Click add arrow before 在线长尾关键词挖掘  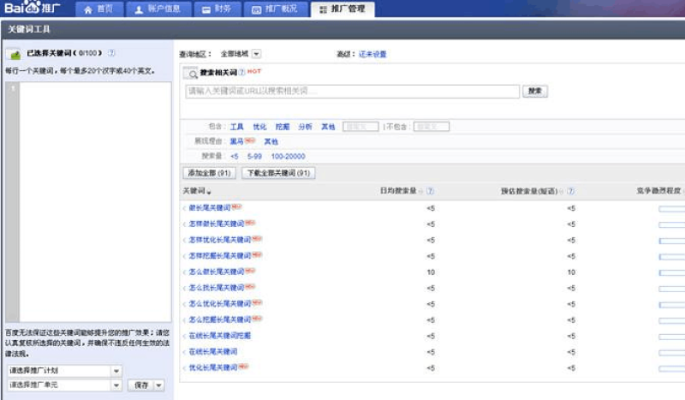(184, 336)
